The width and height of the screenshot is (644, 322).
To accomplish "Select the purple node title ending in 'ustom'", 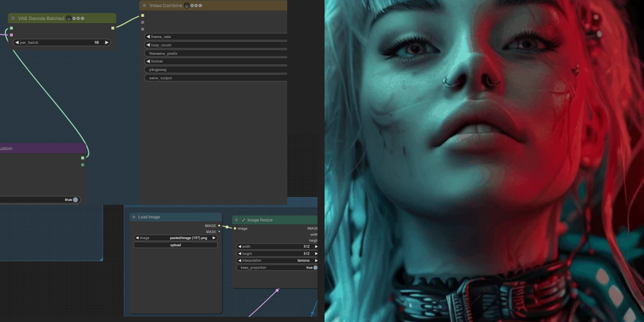I will coord(6,149).
